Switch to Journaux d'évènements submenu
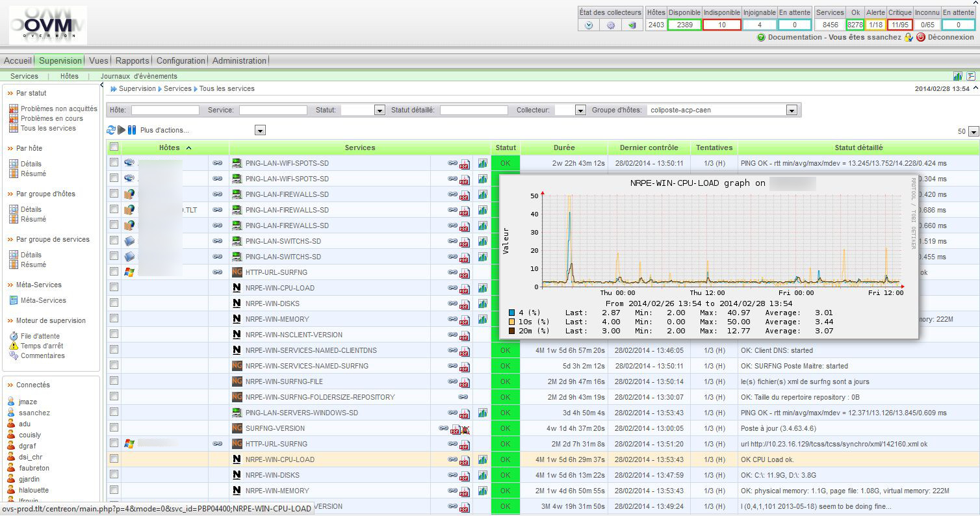Image resolution: width=980 pixels, height=516 pixels. (138, 76)
